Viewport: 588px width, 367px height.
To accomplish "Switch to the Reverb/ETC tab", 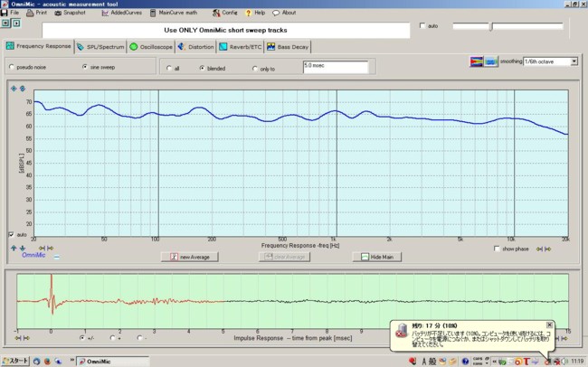I will [x=241, y=47].
